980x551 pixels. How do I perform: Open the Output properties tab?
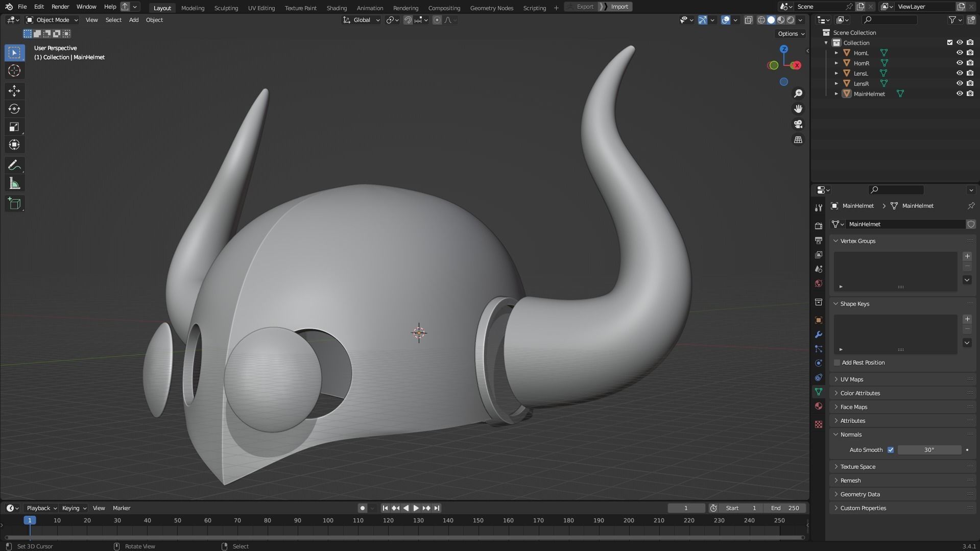click(x=819, y=240)
